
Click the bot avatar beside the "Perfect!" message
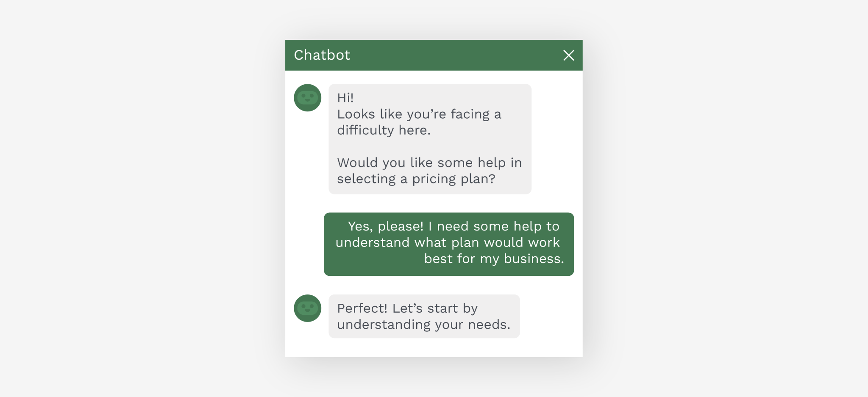pyautogui.click(x=308, y=308)
